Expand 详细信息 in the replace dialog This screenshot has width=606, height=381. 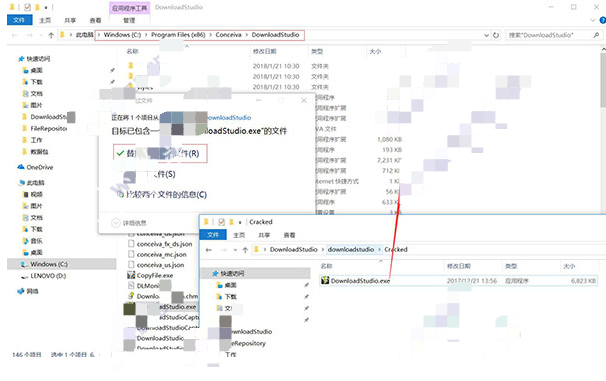[x=129, y=223]
